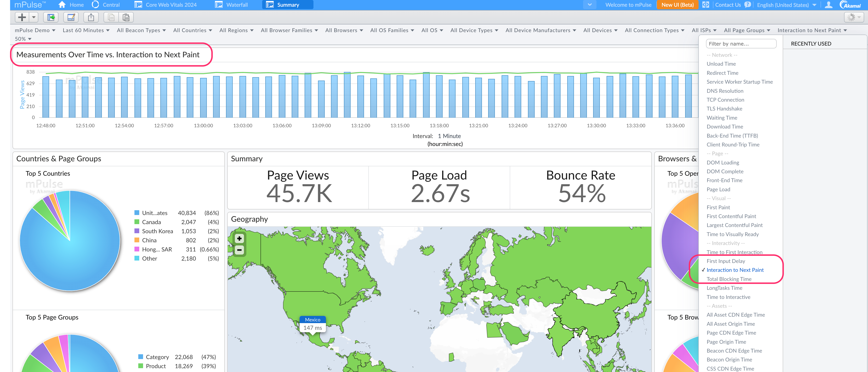Viewport: 868px width, 372px height.
Task: Open the export dashboard panel icon
Action: pyautogui.click(x=51, y=17)
